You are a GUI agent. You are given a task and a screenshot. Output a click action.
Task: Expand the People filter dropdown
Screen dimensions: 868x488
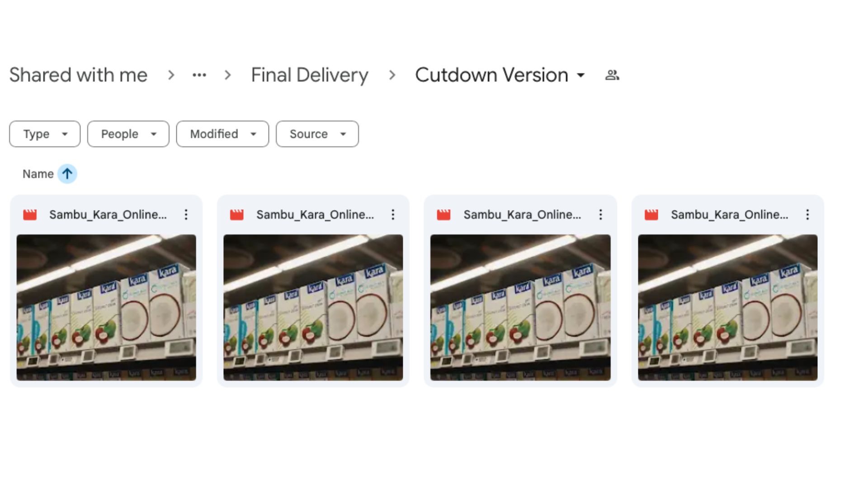(128, 134)
